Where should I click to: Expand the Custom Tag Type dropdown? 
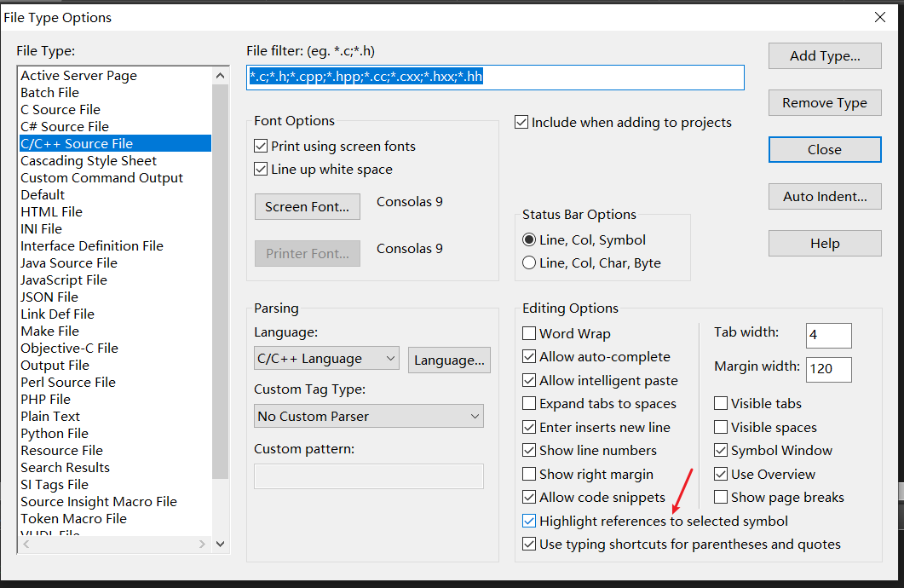(x=369, y=416)
